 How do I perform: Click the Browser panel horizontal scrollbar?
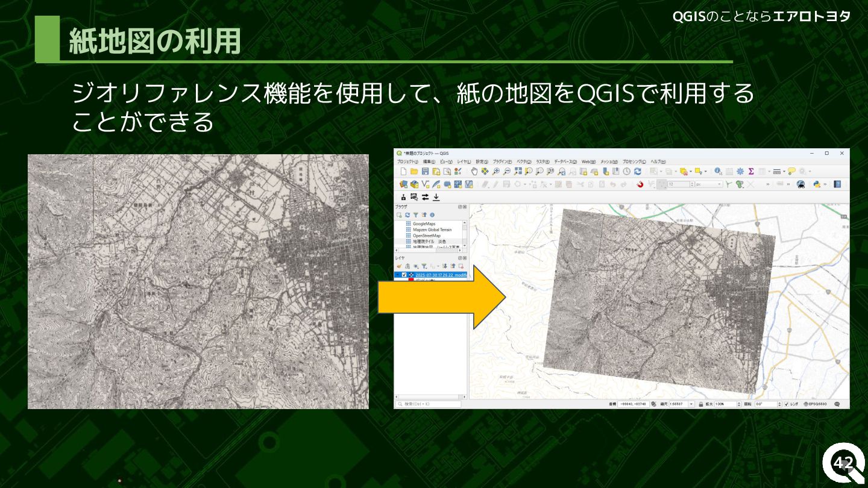tap(429, 250)
